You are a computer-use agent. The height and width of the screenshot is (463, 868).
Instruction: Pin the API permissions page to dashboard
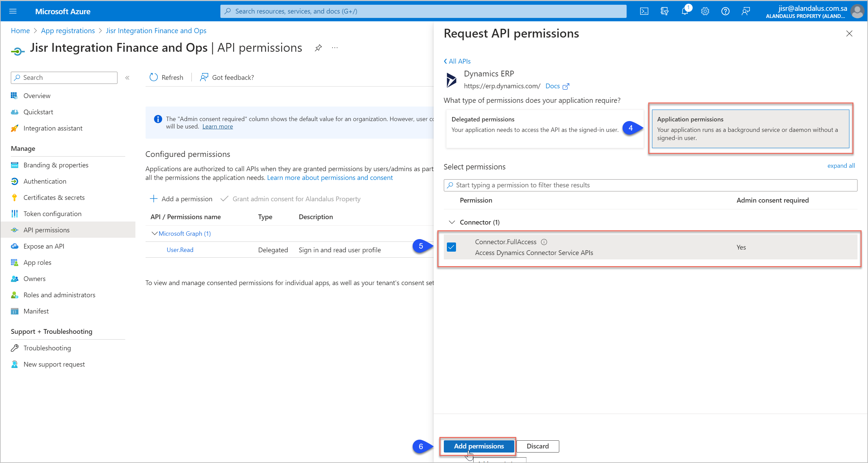click(x=318, y=48)
